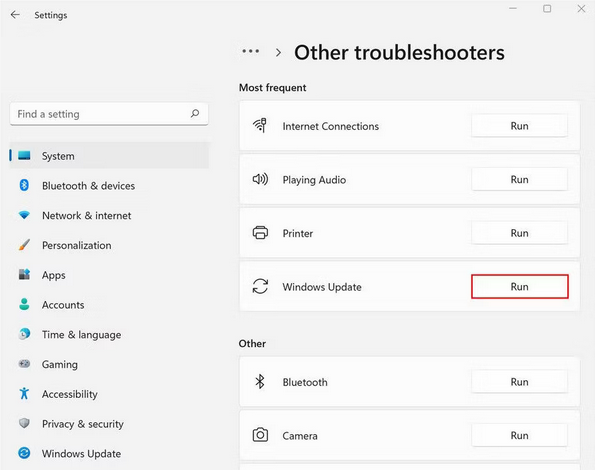Viewport: 595px width, 470px height.
Task: Click the Internet Connections label
Action: [331, 126]
